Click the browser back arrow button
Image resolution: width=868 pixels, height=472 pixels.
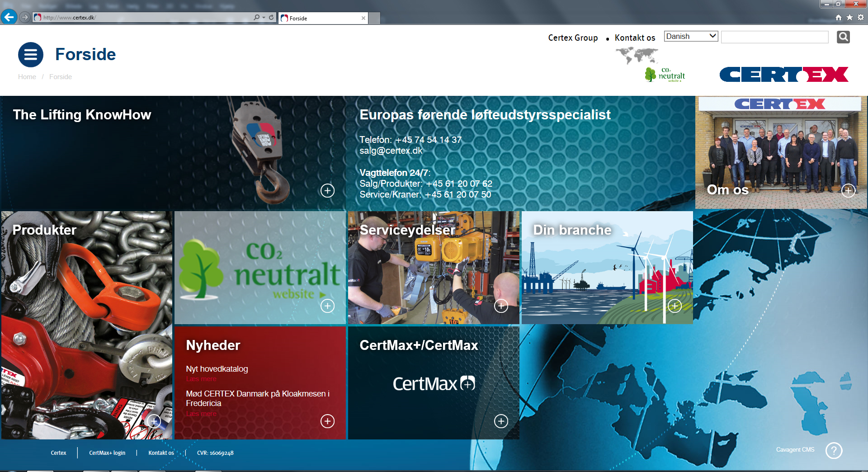point(9,17)
